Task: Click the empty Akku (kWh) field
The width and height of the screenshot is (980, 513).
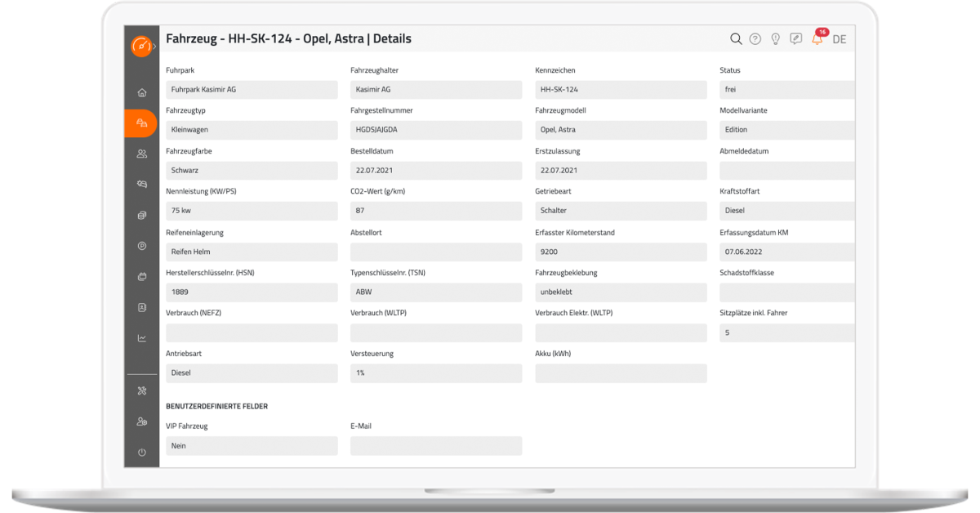Action: [x=621, y=372]
